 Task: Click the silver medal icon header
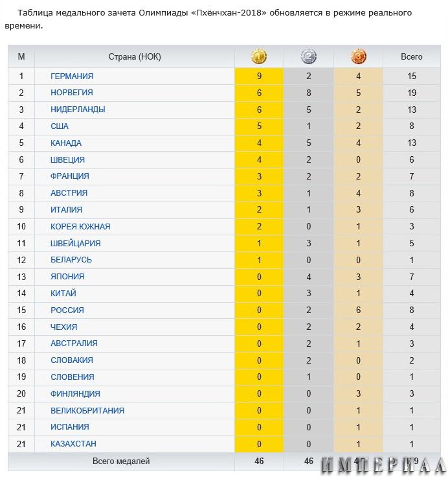[309, 56]
